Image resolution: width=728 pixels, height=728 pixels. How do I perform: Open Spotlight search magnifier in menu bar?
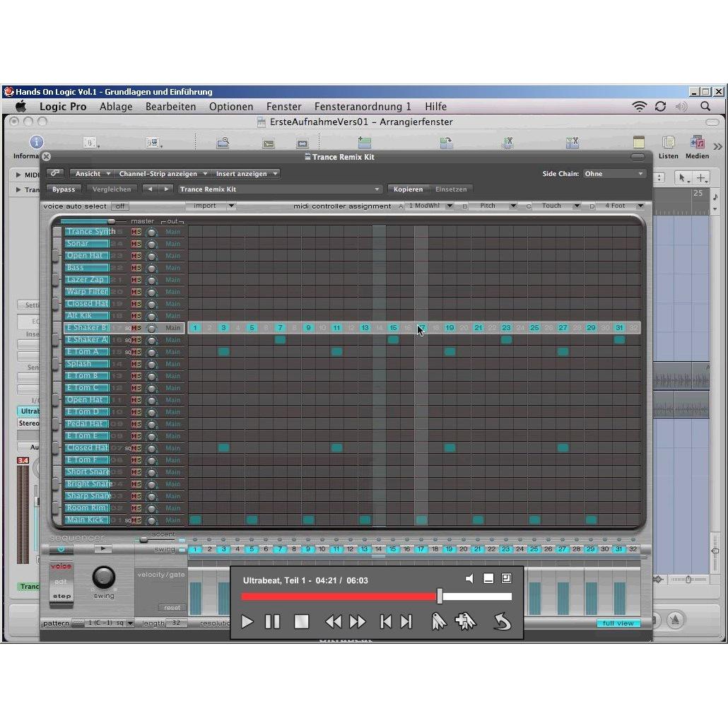click(705, 106)
